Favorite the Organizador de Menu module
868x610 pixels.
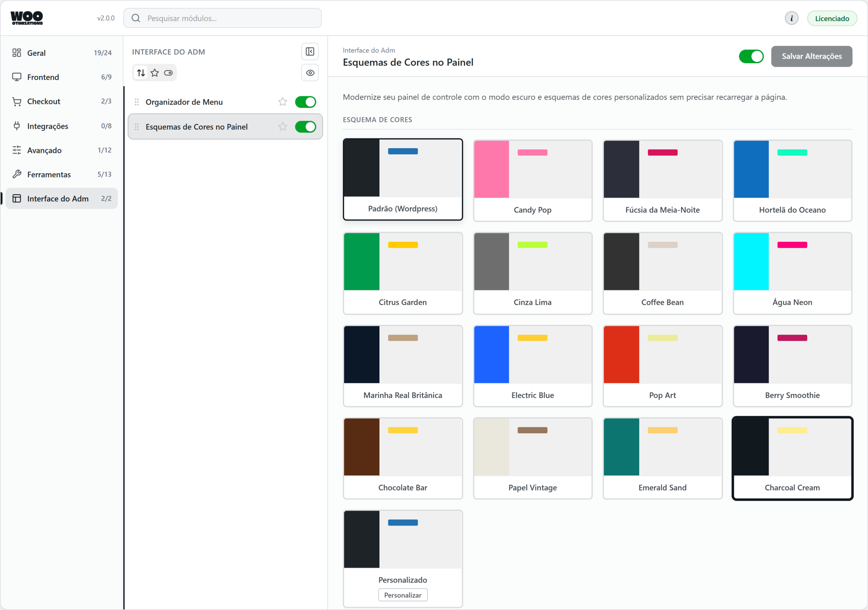click(x=282, y=102)
